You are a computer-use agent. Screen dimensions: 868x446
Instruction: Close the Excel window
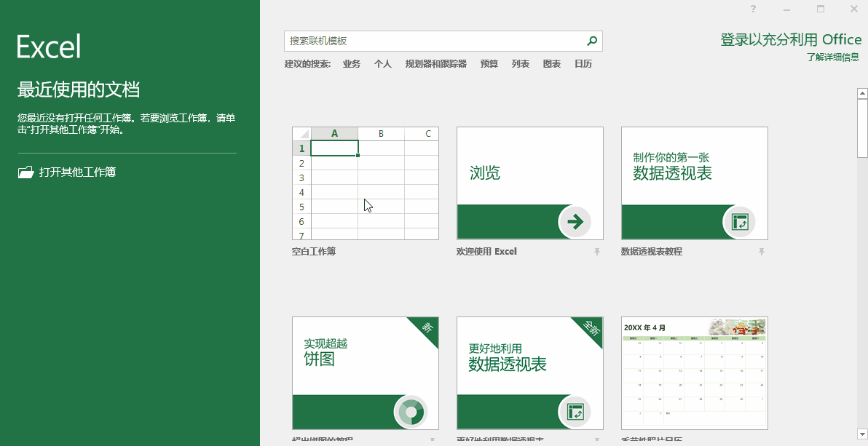point(854,8)
